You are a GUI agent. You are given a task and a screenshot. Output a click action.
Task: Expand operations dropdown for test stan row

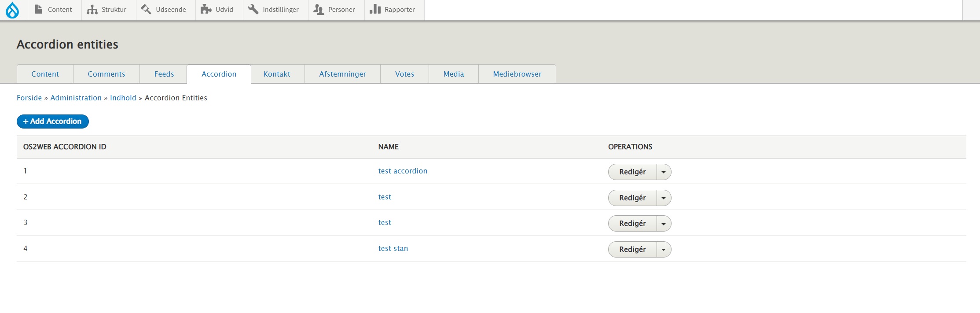pyautogui.click(x=664, y=250)
